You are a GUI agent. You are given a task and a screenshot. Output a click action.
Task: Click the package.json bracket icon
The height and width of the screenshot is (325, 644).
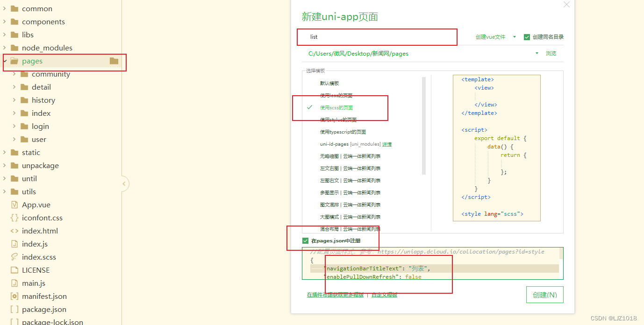point(14,309)
